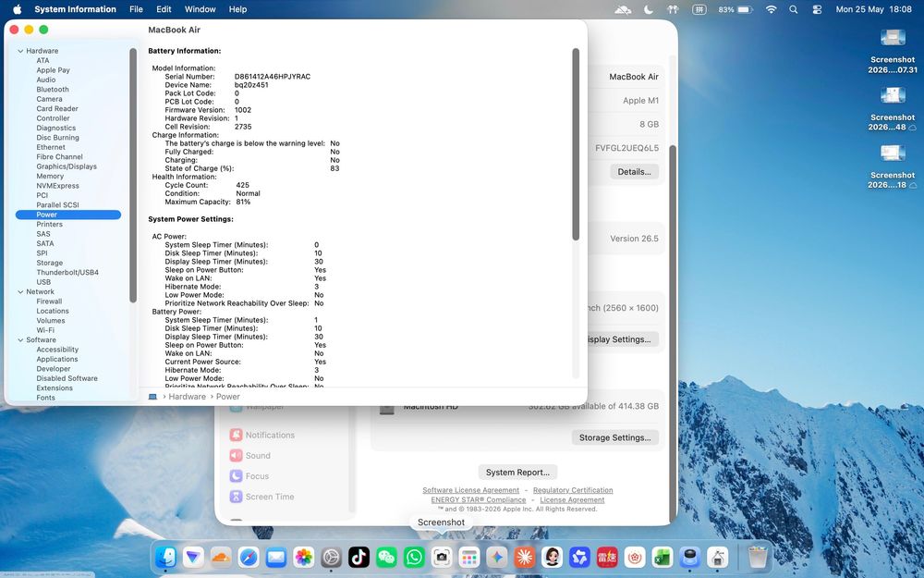Viewport: 924px width, 578px height.
Task: Launch TikTok from the Dock
Action: pyautogui.click(x=359, y=557)
